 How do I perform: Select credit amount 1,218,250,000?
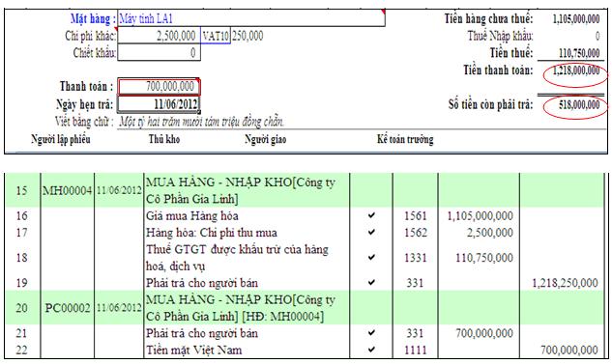566,283
